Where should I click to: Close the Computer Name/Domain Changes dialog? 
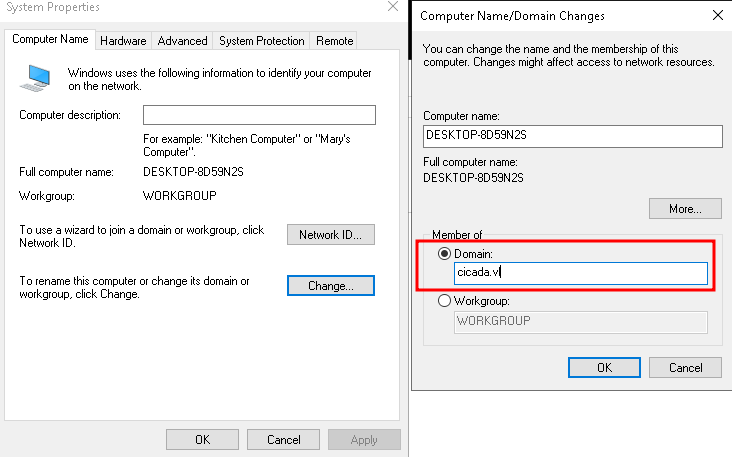click(717, 15)
